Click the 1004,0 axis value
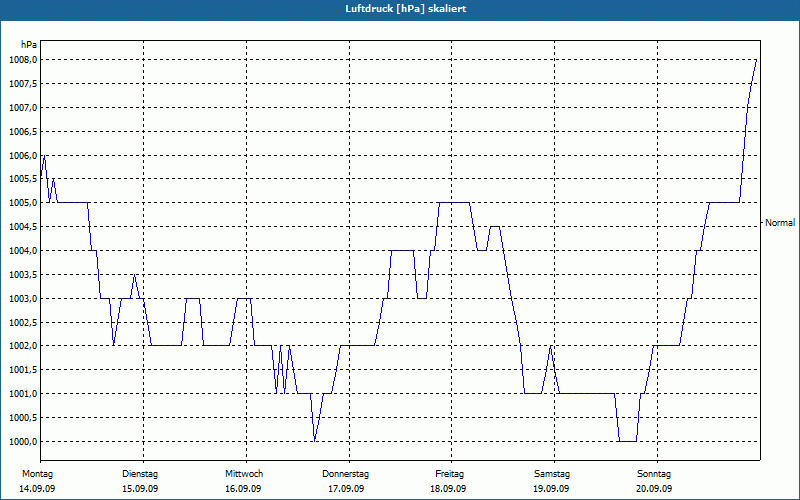 coord(23,251)
